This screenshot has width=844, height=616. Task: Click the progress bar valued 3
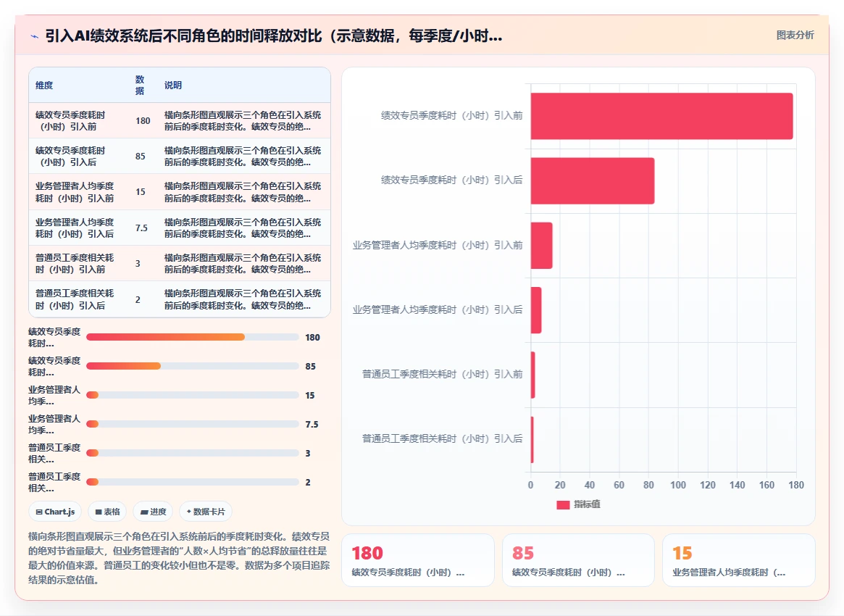(x=192, y=454)
